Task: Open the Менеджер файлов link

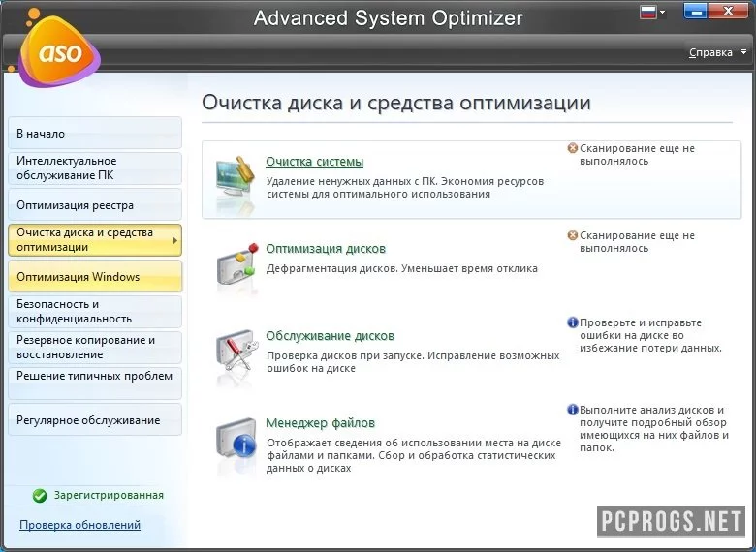Action: click(x=320, y=423)
